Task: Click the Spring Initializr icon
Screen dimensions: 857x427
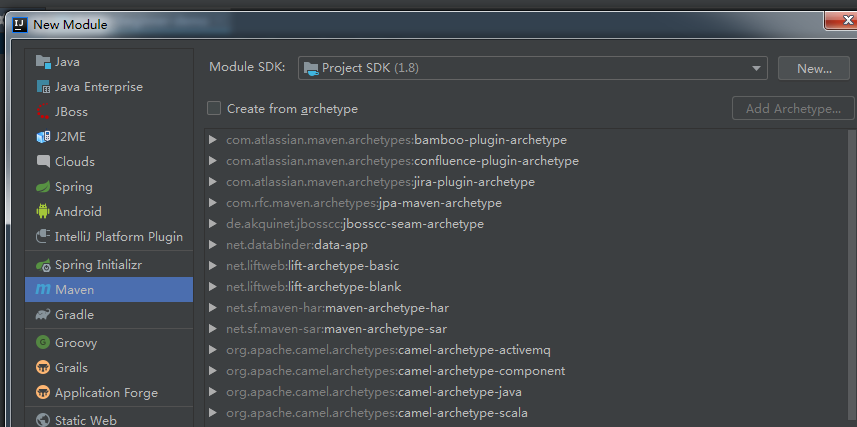Action: 43,265
